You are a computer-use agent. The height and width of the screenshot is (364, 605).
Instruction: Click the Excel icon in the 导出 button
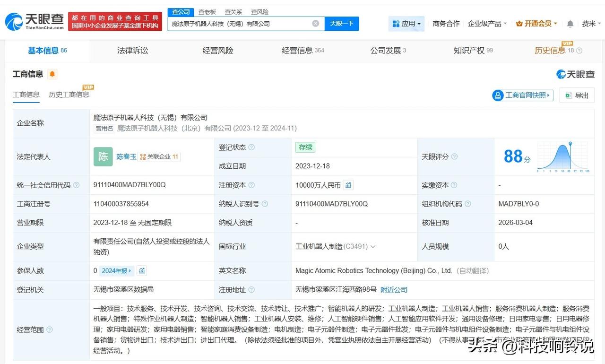click(568, 95)
